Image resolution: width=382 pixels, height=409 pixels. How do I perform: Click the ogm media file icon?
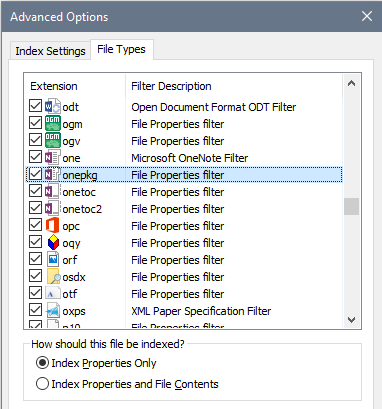click(53, 124)
